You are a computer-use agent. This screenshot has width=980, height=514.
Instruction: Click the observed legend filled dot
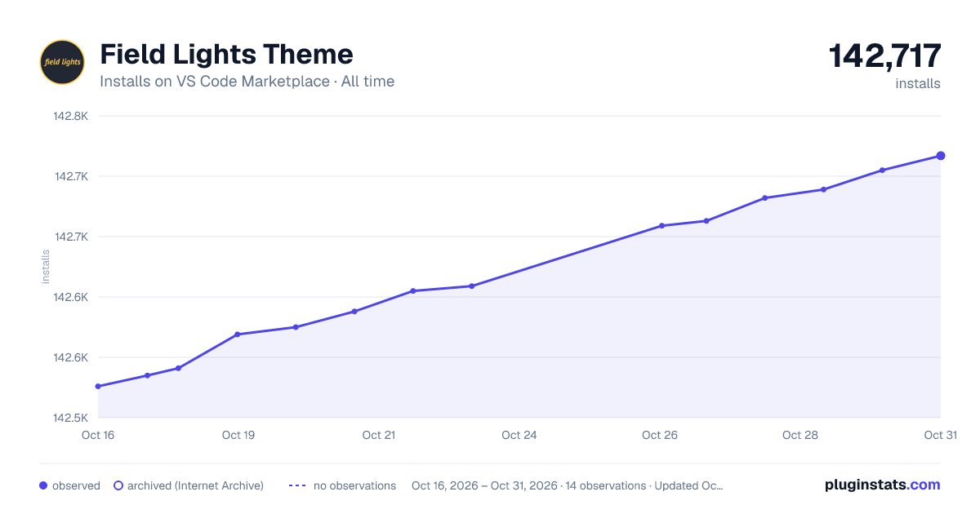tap(43, 485)
